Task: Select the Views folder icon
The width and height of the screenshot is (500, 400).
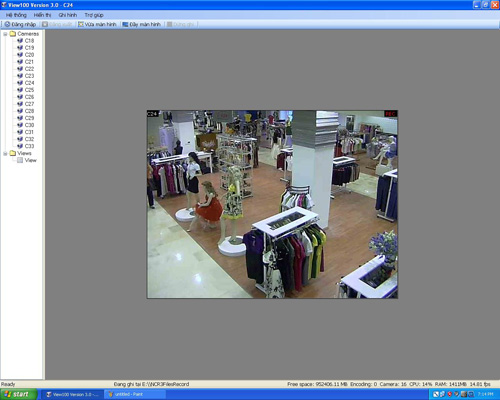Action: (x=13, y=153)
